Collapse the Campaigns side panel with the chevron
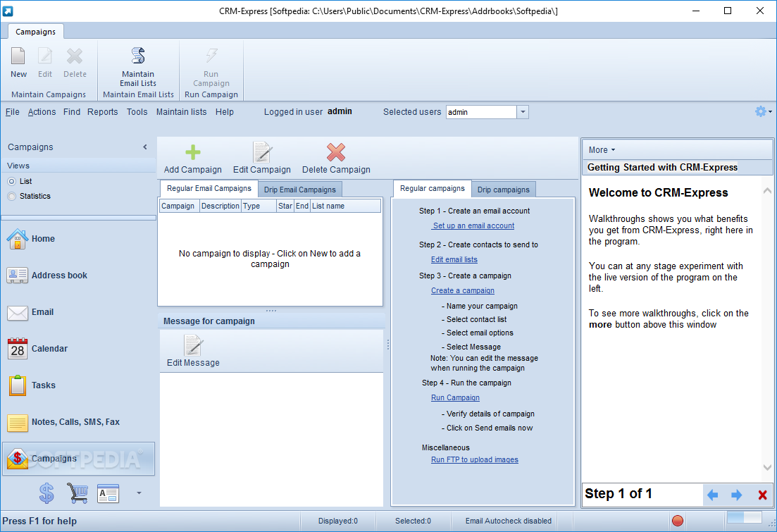The width and height of the screenshot is (777, 532). coord(144,147)
